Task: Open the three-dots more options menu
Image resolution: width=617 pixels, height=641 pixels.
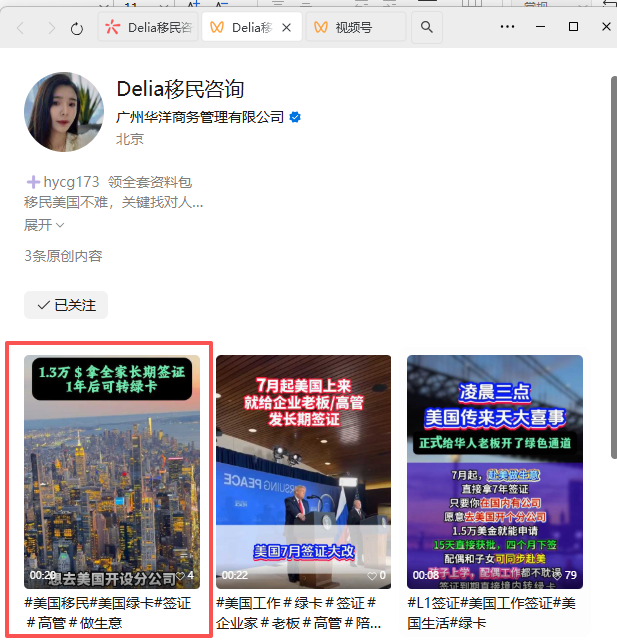Action: click(x=507, y=27)
